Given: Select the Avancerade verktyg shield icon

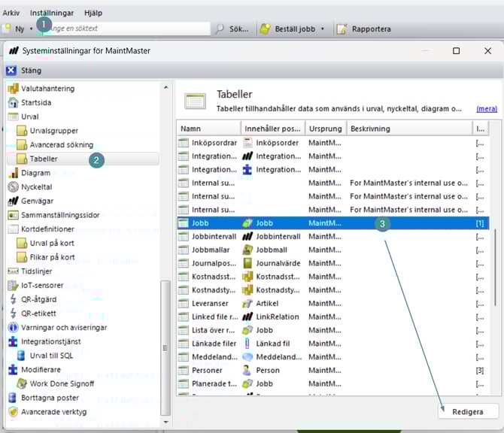Looking at the screenshot, I should (x=13, y=412).
